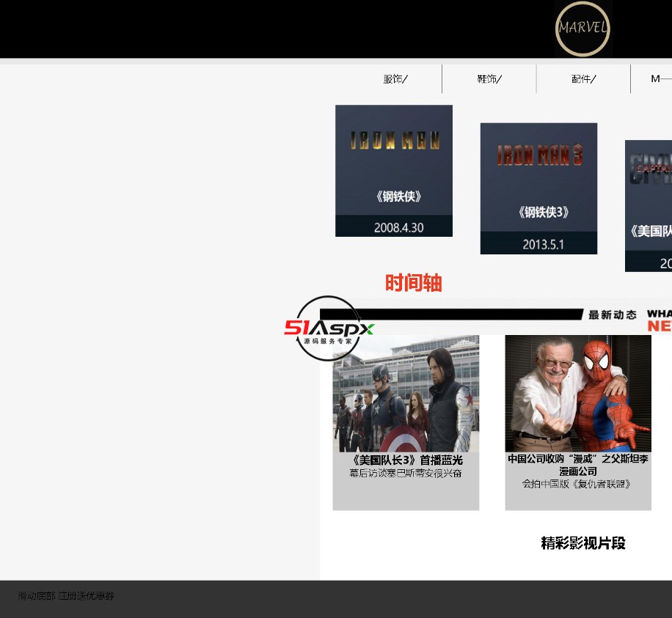The width and height of the screenshot is (672, 618).
Task: Open 《美国队长3》首播蓝光 news headline
Action: point(406,460)
